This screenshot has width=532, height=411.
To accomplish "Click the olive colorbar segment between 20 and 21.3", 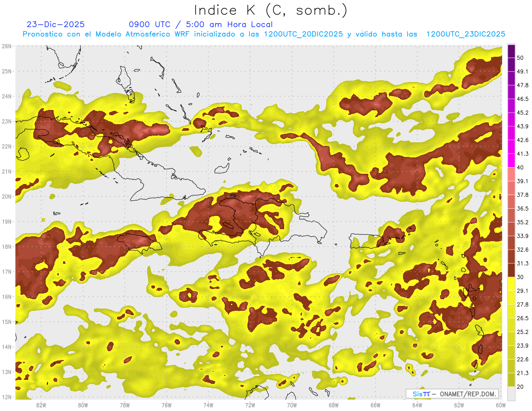I will tap(511, 380).
